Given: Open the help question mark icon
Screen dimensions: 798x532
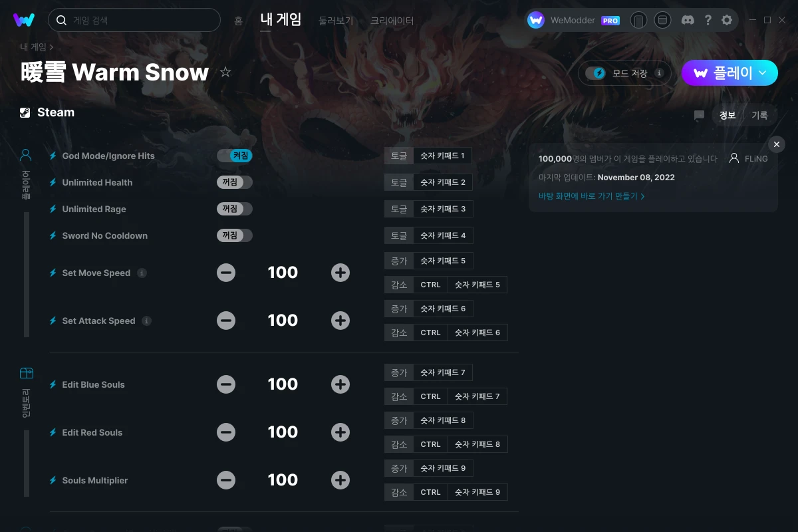Looking at the screenshot, I should (708, 20).
